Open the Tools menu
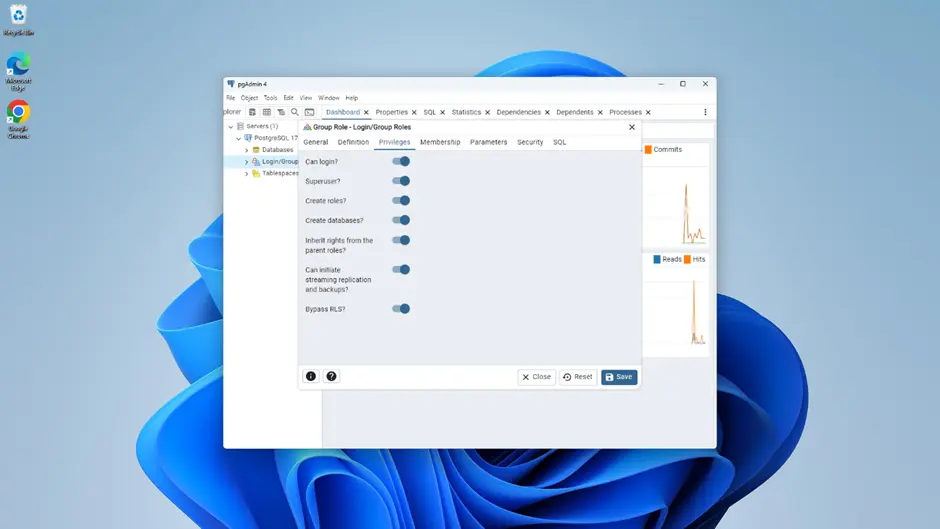 (270, 98)
